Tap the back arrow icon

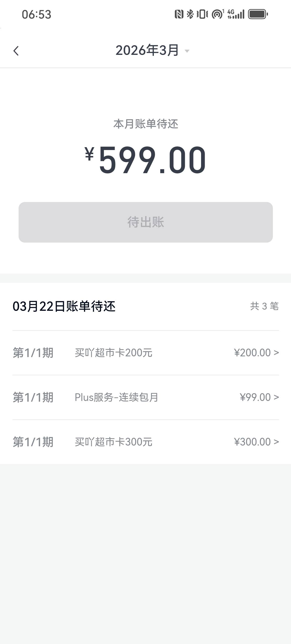point(16,51)
